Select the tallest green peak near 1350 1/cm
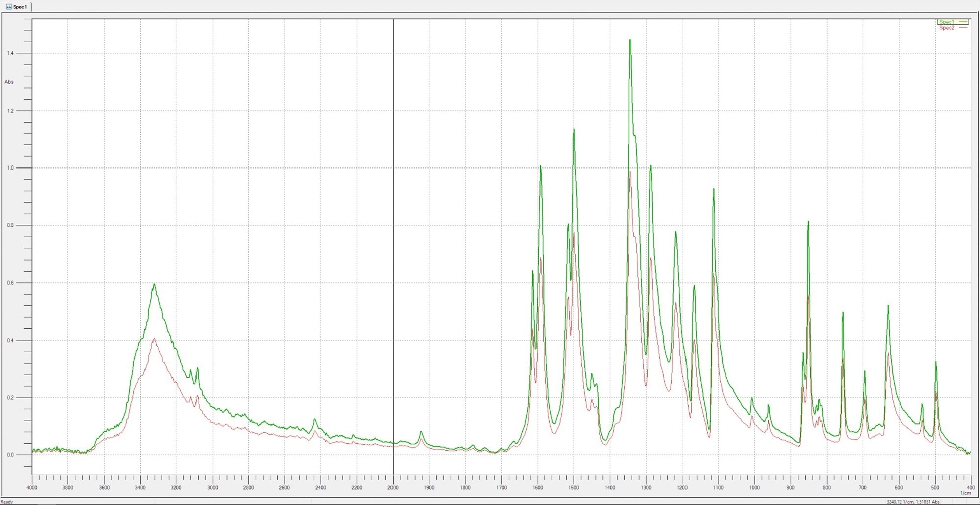The image size is (980, 505). click(631, 41)
